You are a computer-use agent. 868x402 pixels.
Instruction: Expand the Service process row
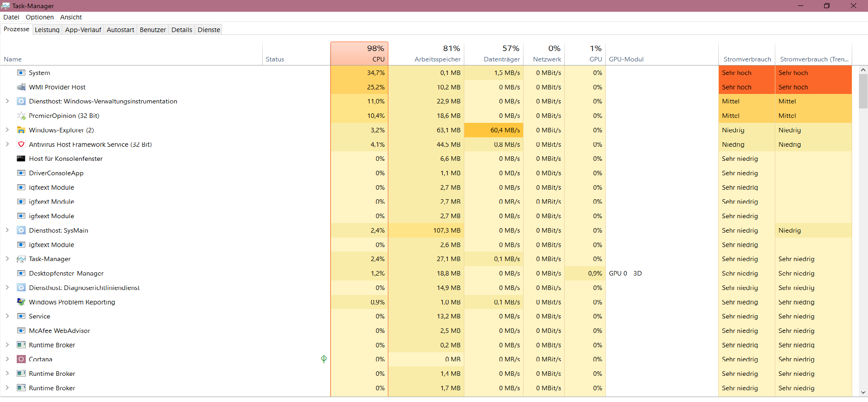pos(7,316)
